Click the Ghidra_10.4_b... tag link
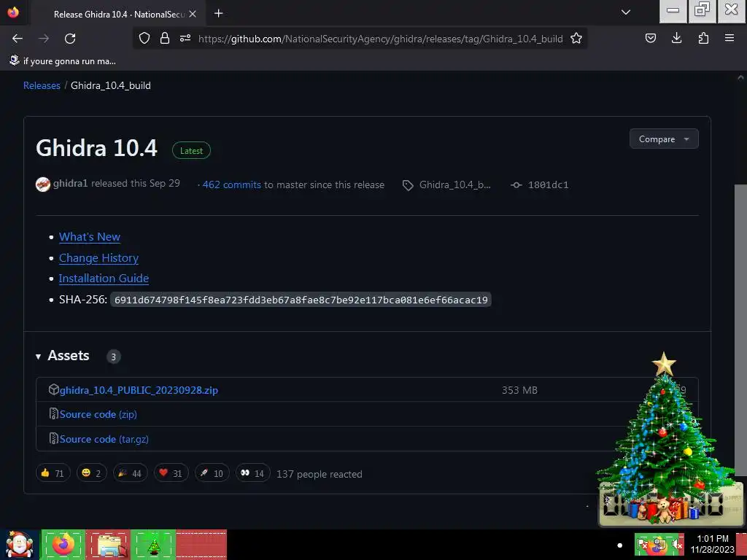 [454, 184]
